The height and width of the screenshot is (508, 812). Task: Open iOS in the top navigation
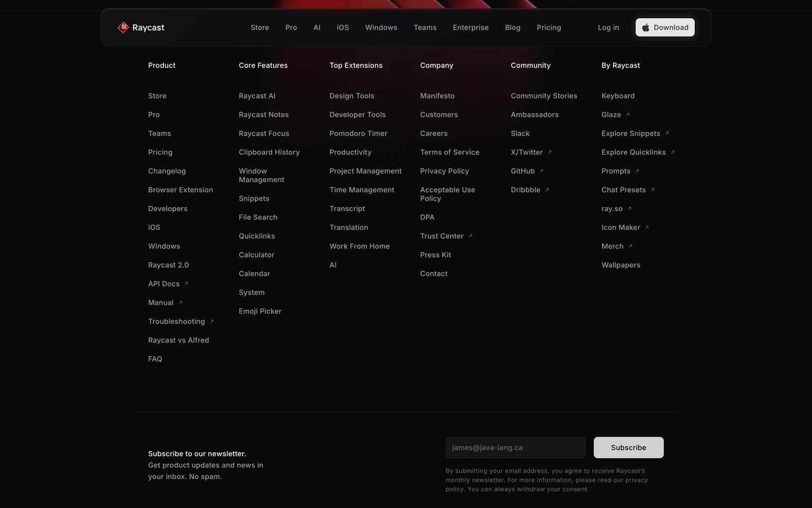(343, 27)
